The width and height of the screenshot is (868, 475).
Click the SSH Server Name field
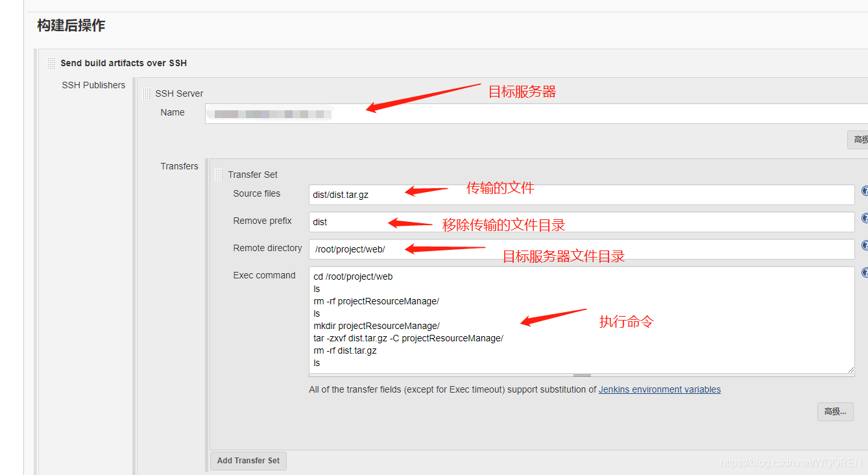[536, 114]
